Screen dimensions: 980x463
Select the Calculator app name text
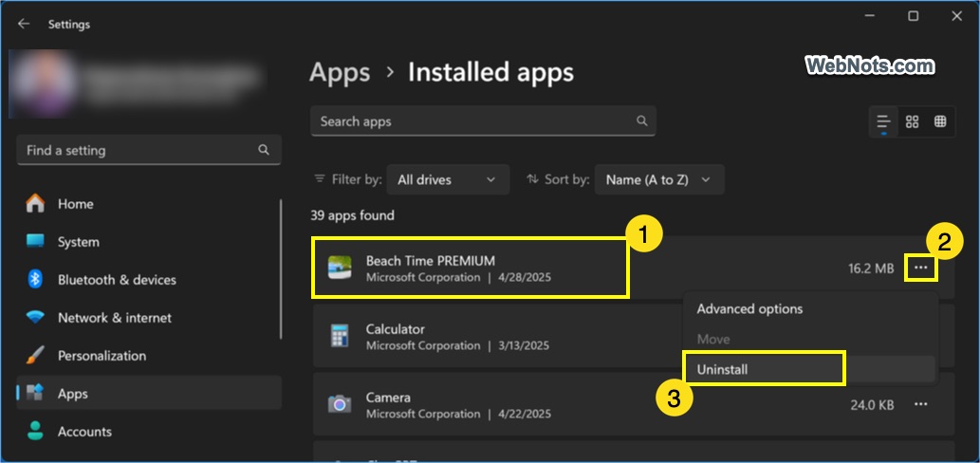pos(395,328)
